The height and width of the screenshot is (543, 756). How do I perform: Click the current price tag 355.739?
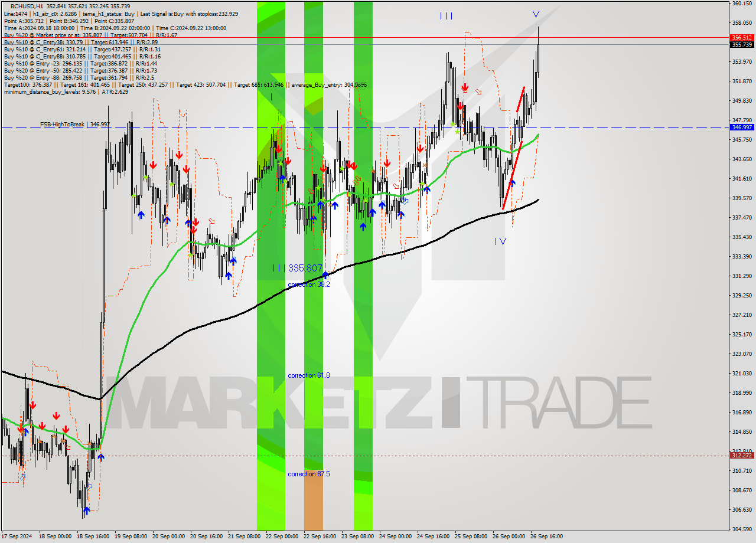click(742, 44)
